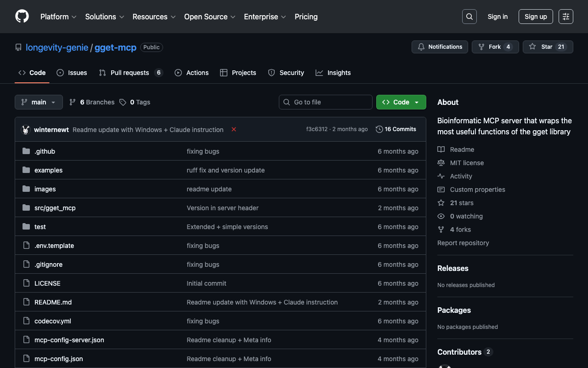Toggle Notifications for this repository
588x368 pixels.
click(x=440, y=47)
